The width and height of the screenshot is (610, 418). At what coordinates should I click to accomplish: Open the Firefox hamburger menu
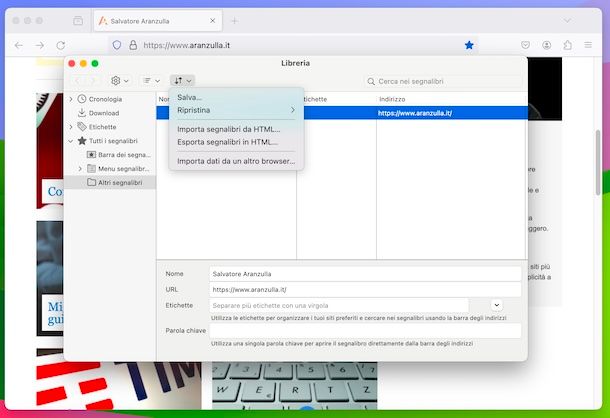[588, 45]
